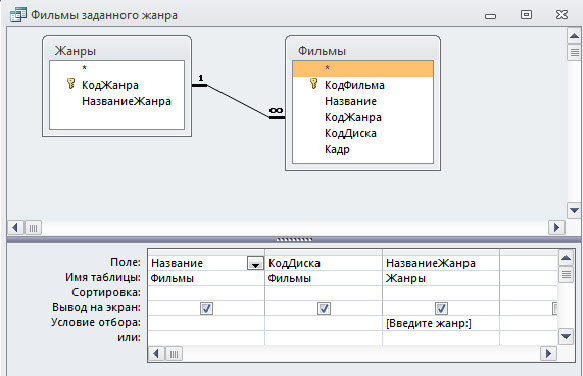Screen dimensions: 583x376
Task: Select КодФильма field in Фильмы table
Action: [x=354, y=85]
